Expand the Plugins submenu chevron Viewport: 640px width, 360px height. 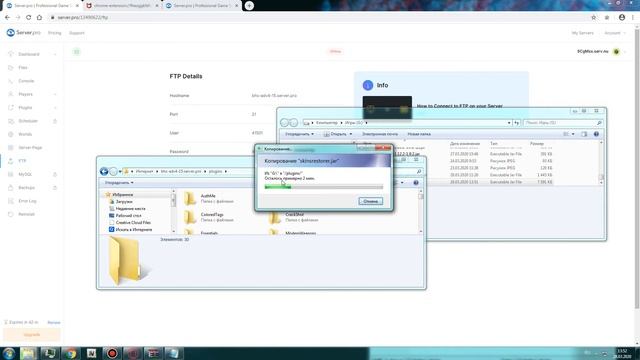point(55,108)
